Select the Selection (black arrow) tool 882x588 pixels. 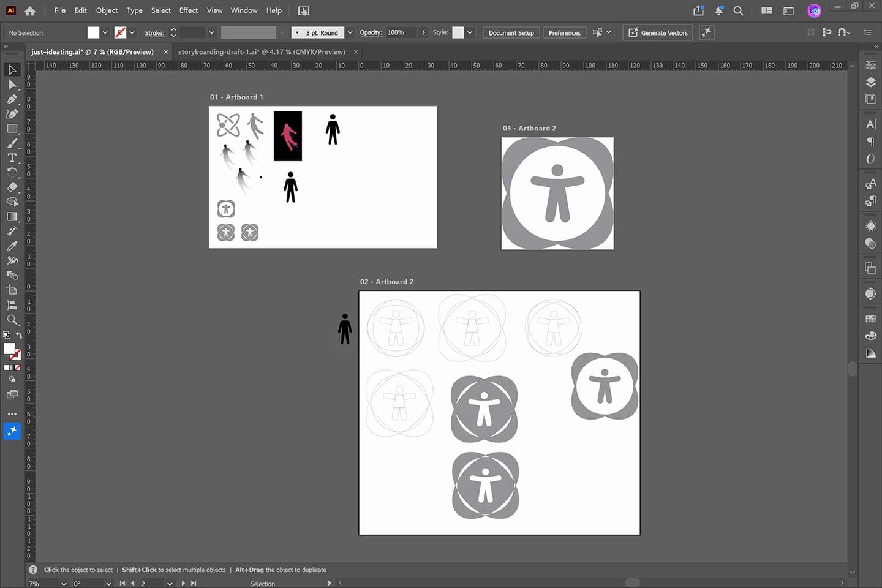tap(12, 70)
